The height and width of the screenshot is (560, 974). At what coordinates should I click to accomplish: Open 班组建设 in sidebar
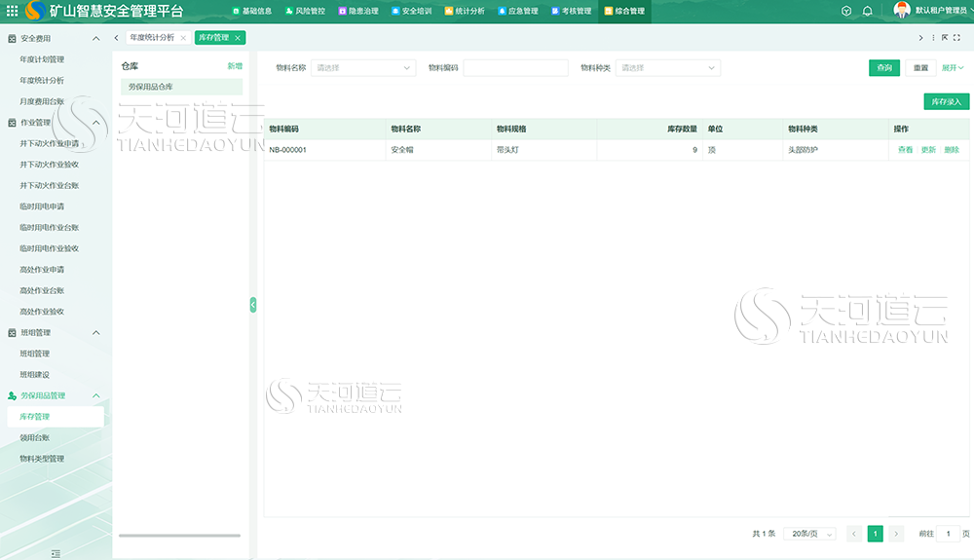[x=34, y=375]
